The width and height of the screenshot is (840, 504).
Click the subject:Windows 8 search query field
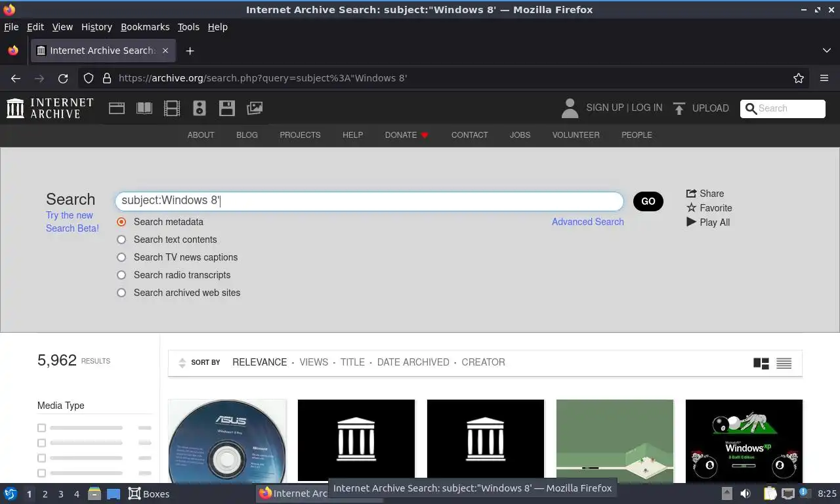tap(369, 201)
